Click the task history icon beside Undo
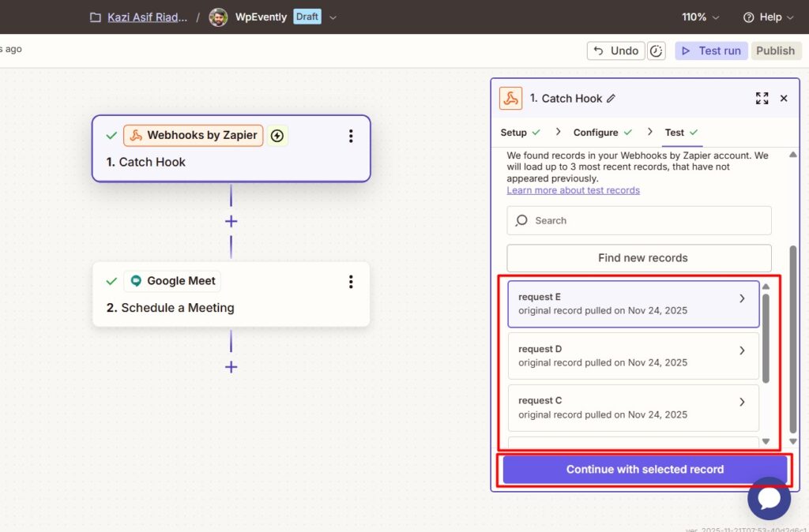 (657, 51)
